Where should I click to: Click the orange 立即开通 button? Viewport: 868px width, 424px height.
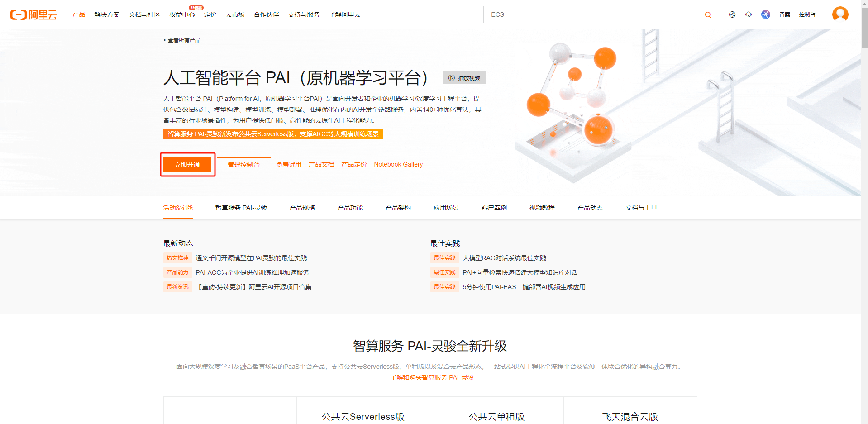(x=187, y=165)
